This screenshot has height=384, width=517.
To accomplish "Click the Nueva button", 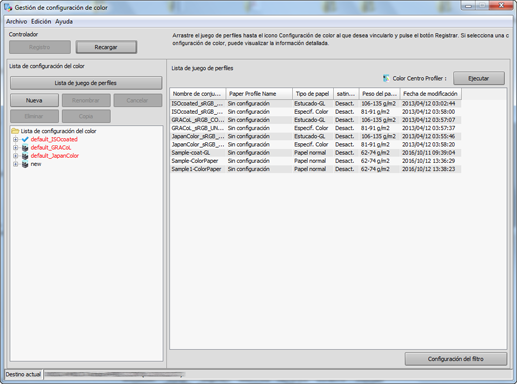I will 34,100.
